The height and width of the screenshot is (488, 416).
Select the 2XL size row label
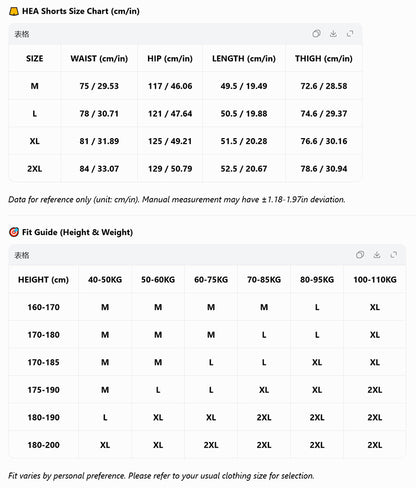pos(35,169)
